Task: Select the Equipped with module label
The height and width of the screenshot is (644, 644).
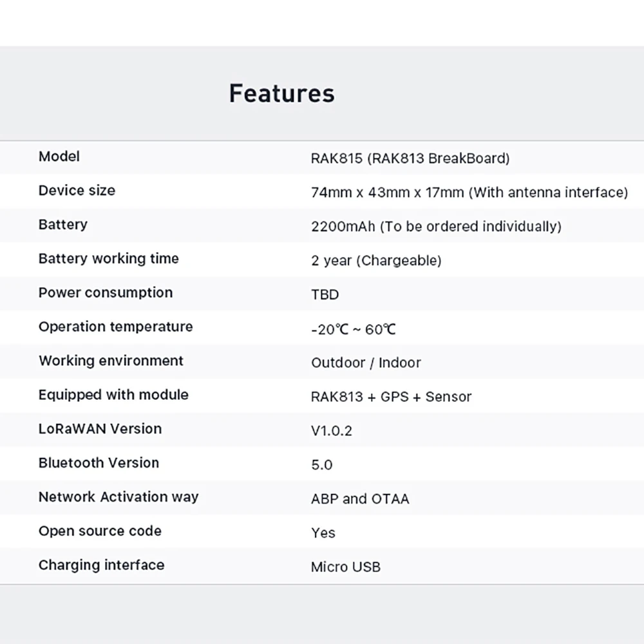Action: coord(113,395)
